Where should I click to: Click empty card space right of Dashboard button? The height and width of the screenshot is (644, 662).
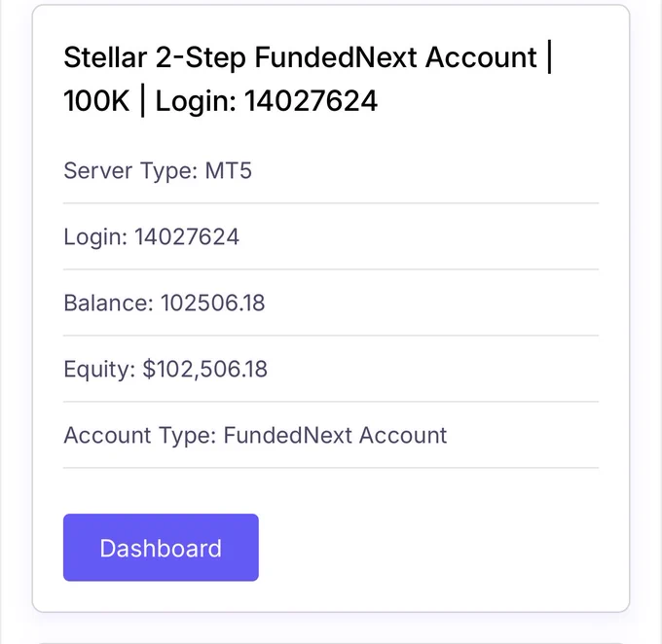tap(428, 548)
